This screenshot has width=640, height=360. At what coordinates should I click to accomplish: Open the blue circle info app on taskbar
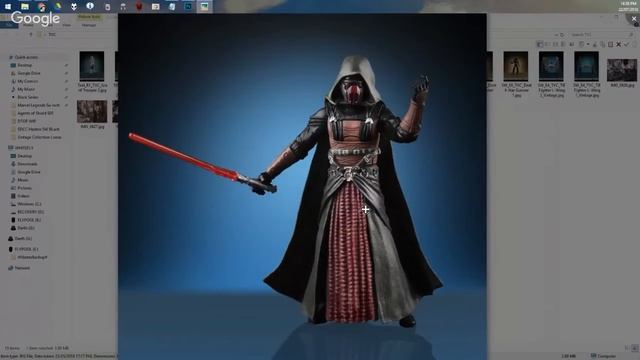(x=90, y=6)
